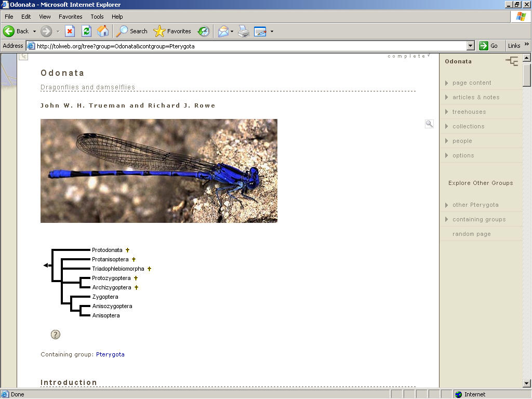Expand the page content sidebar section
This screenshot has width=532, height=399.
471,83
